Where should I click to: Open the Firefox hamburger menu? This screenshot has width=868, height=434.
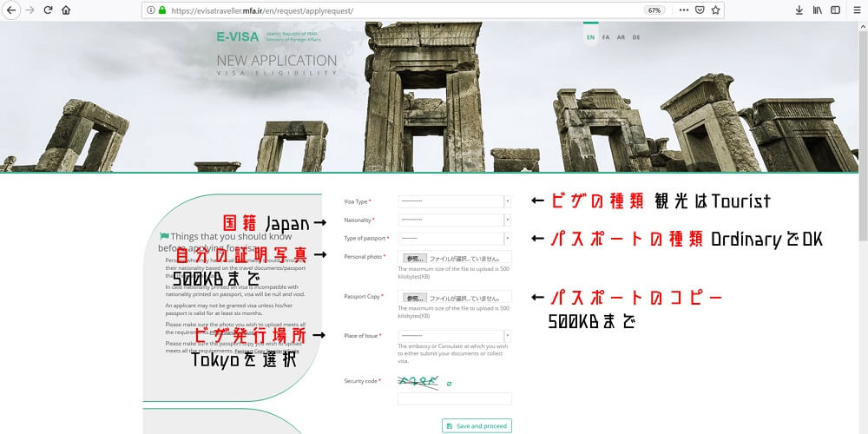point(857,10)
